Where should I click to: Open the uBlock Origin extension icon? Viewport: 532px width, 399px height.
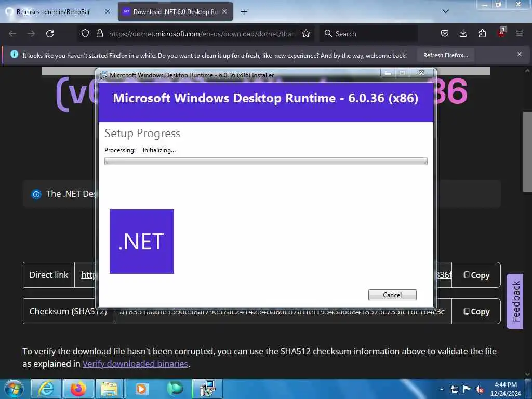(501, 33)
